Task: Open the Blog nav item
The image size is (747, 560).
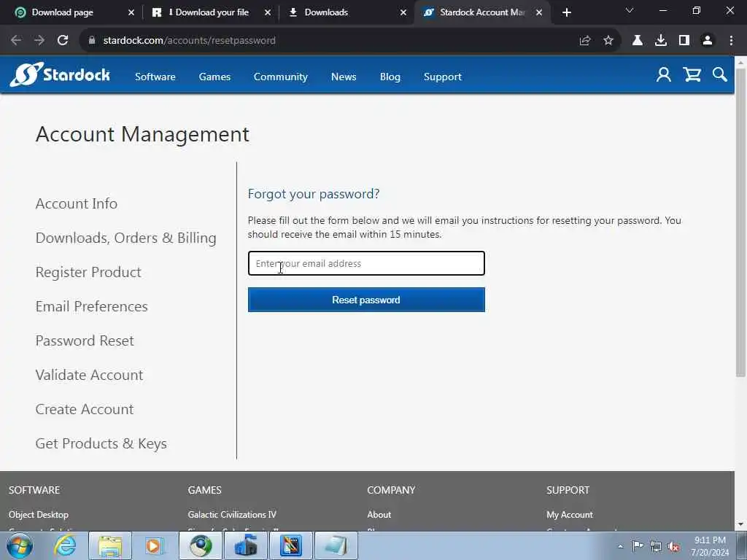Action: tap(390, 77)
